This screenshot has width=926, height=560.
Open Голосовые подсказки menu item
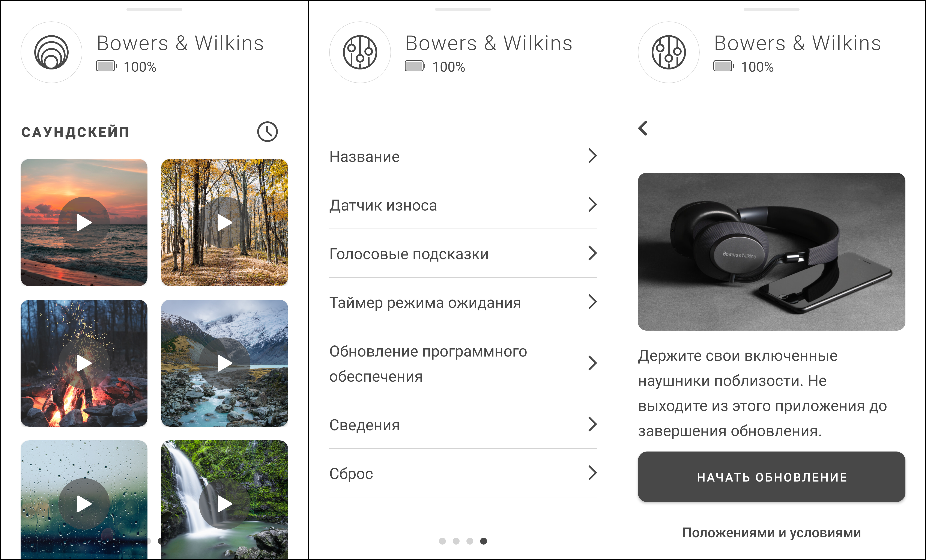409,254
